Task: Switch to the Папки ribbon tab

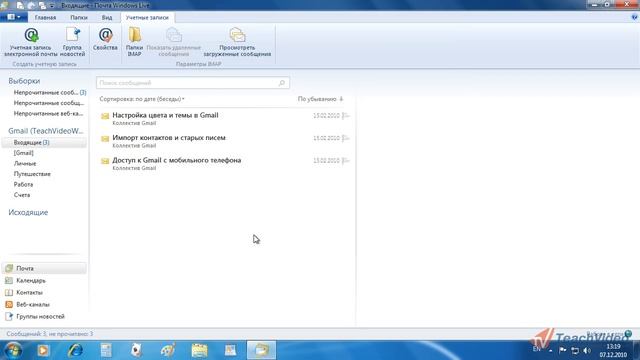Action: coord(79,18)
